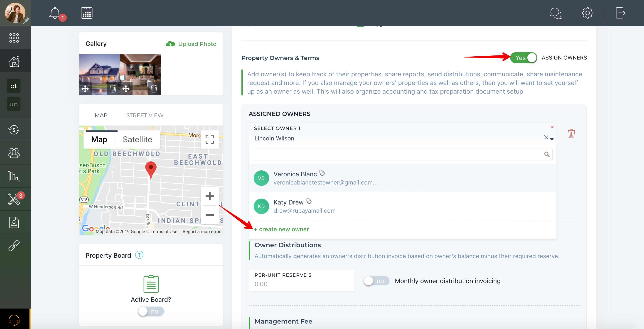Select the 'pt' sidebar item

[x=13, y=86]
